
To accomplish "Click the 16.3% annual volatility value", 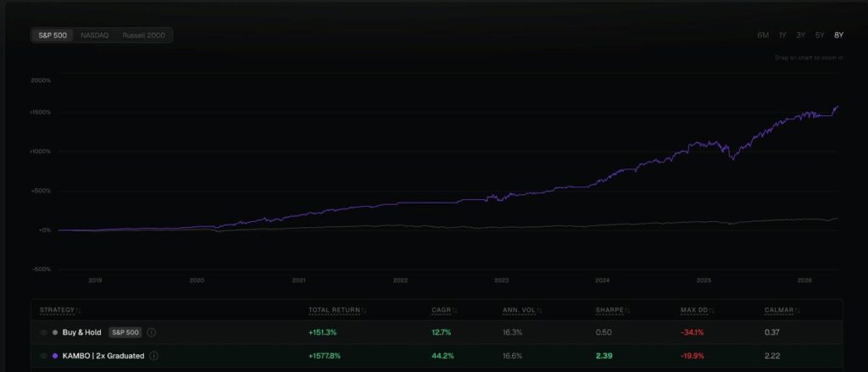I will (x=512, y=333).
